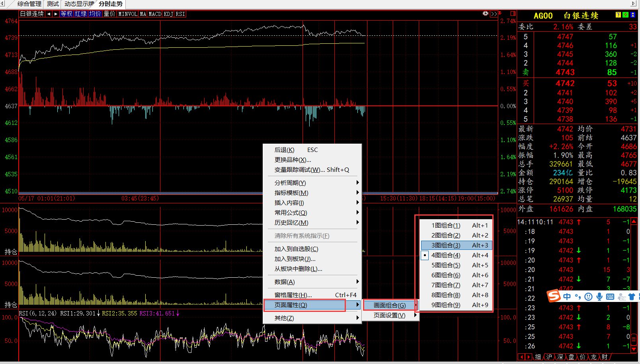Viewport: 640px width, 364px height.
Task: Choose 后退(K) in context menu
Action: (x=312, y=150)
